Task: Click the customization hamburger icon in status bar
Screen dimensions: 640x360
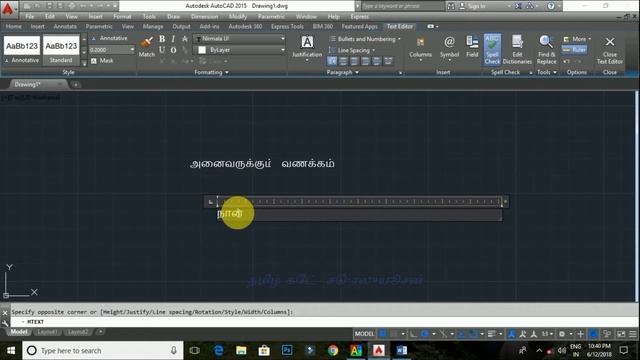Action: (x=633, y=333)
